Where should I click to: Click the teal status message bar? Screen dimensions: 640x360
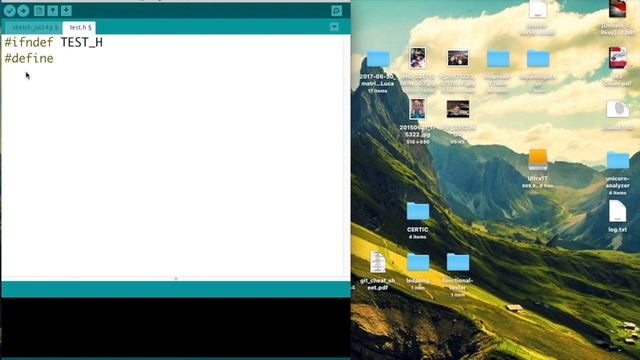(176, 289)
